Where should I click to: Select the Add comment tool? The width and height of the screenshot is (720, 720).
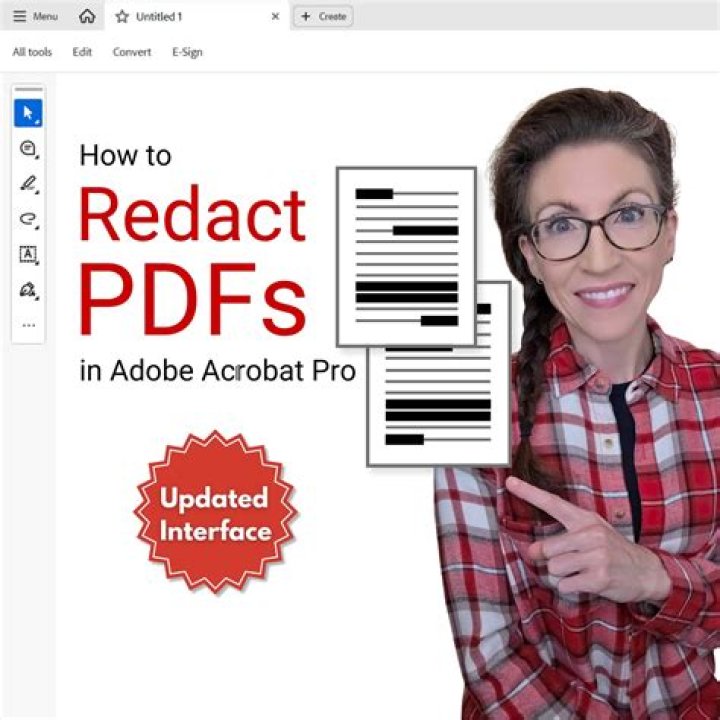point(28,149)
